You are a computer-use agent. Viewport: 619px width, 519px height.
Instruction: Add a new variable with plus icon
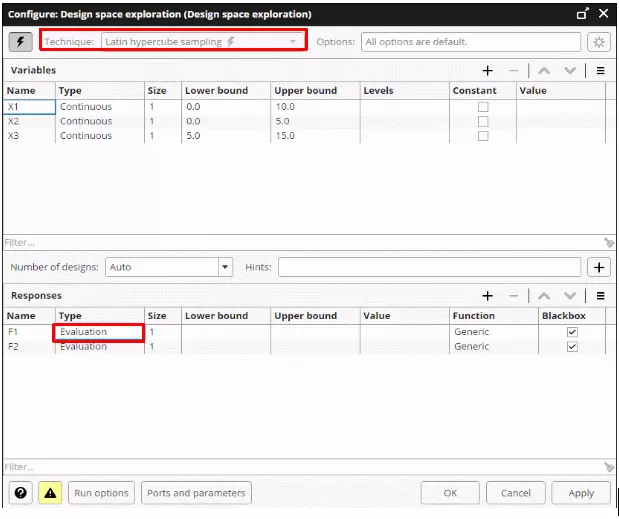(x=488, y=71)
